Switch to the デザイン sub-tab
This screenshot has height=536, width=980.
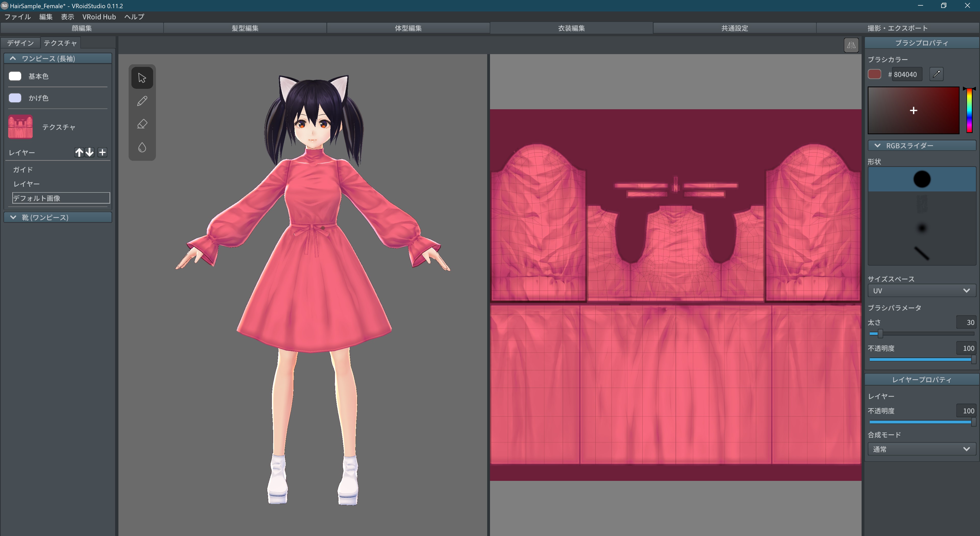20,43
